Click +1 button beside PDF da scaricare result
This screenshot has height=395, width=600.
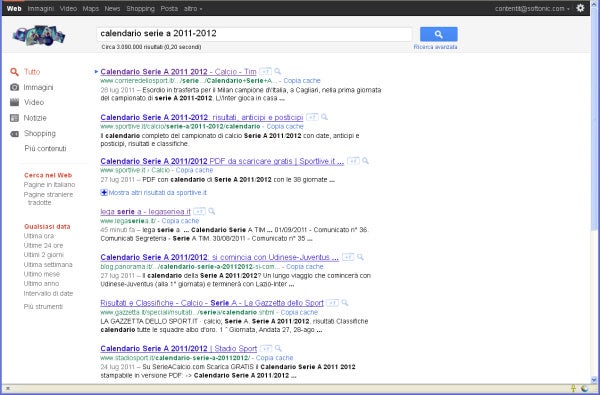(353, 161)
